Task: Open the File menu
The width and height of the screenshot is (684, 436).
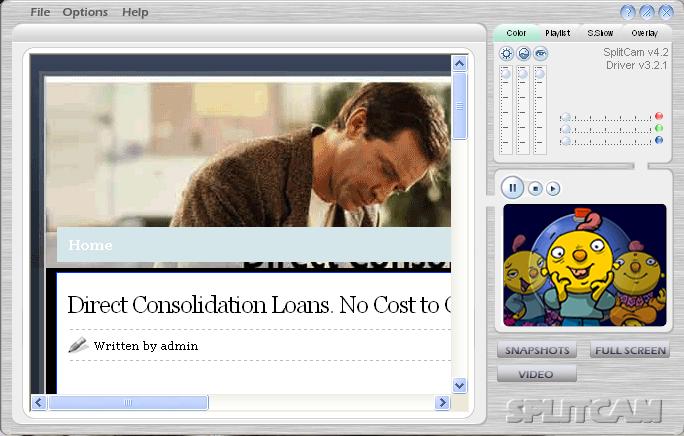Action: point(40,12)
